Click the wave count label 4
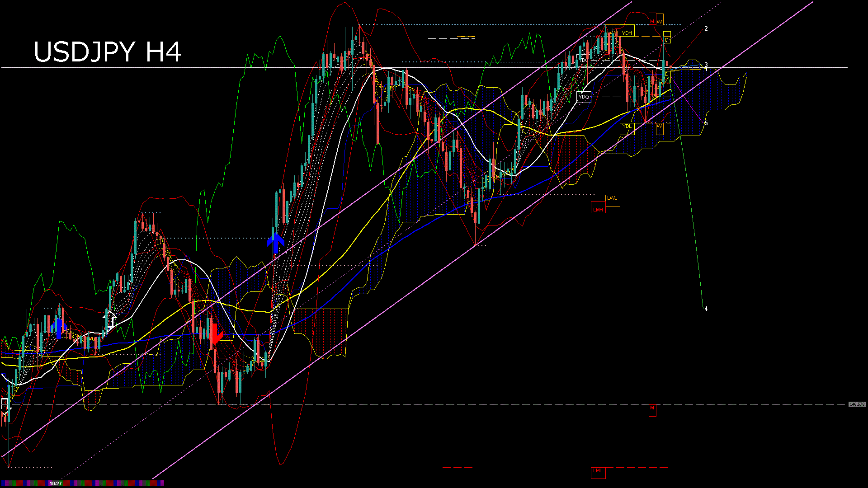The height and width of the screenshot is (488, 868). pyautogui.click(x=707, y=309)
